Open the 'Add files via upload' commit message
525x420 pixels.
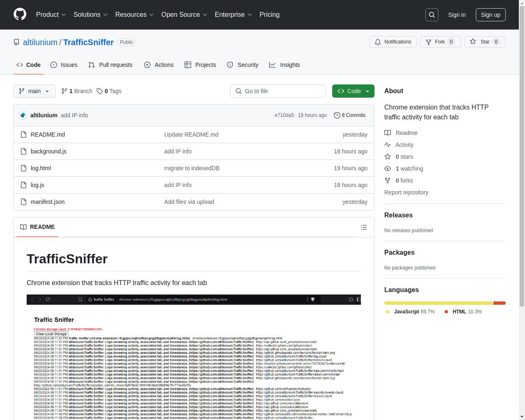coord(189,202)
